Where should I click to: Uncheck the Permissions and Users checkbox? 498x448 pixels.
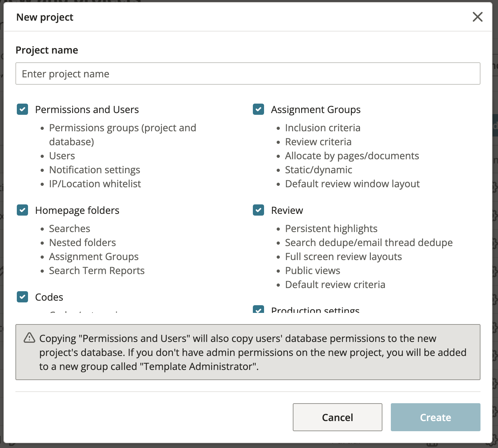22,109
